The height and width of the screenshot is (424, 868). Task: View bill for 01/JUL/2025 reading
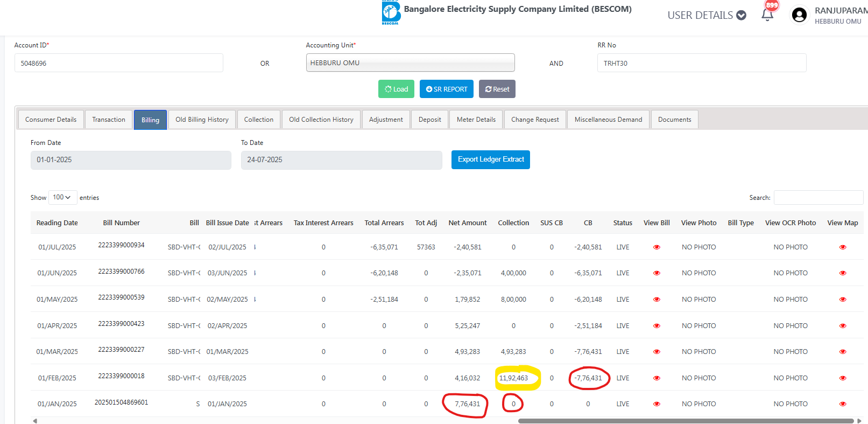(x=657, y=247)
